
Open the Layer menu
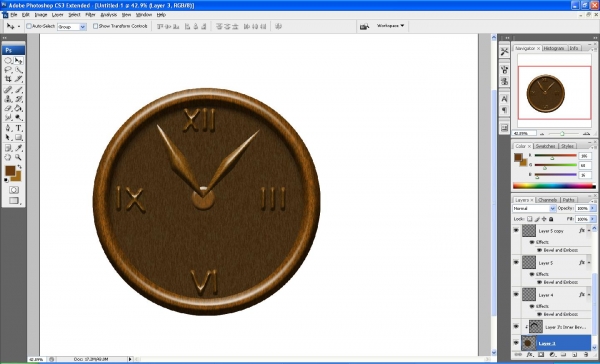(58, 15)
